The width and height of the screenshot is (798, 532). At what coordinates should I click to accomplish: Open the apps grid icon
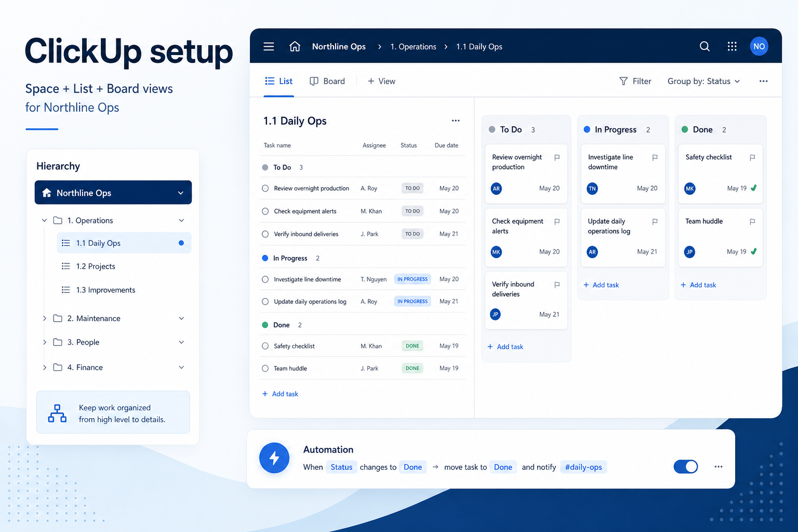click(x=732, y=46)
